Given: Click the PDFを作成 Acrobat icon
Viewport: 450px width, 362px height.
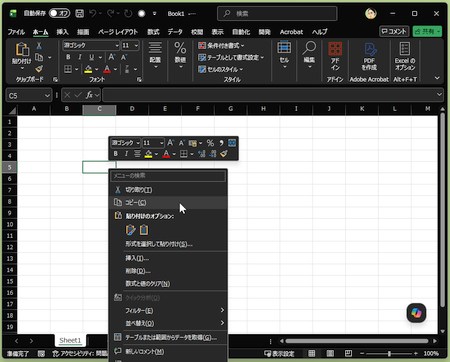Looking at the screenshot, I should [x=370, y=49].
